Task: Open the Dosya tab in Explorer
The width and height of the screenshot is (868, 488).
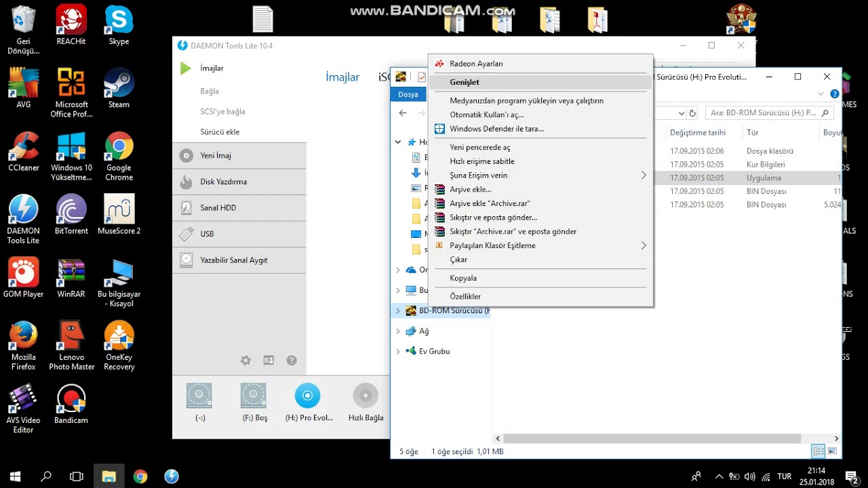Action: click(x=408, y=94)
